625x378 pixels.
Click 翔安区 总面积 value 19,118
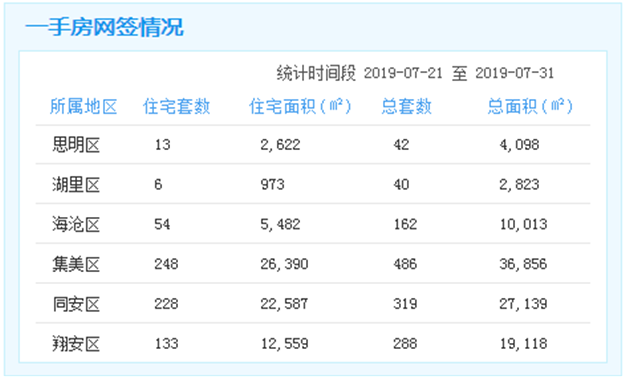pyautogui.click(x=524, y=344)
